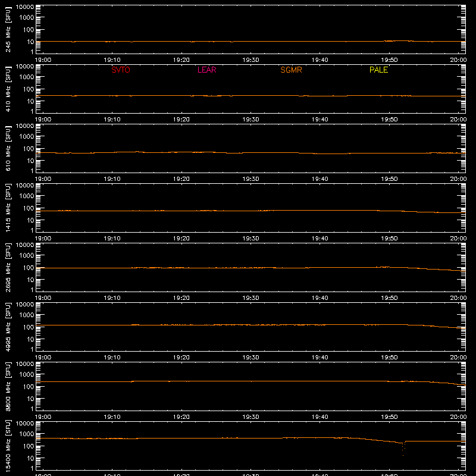Click the 100 y-axis value on the 15400 MHz plot
Screen dimensions: 476x476
click(29, 446)
